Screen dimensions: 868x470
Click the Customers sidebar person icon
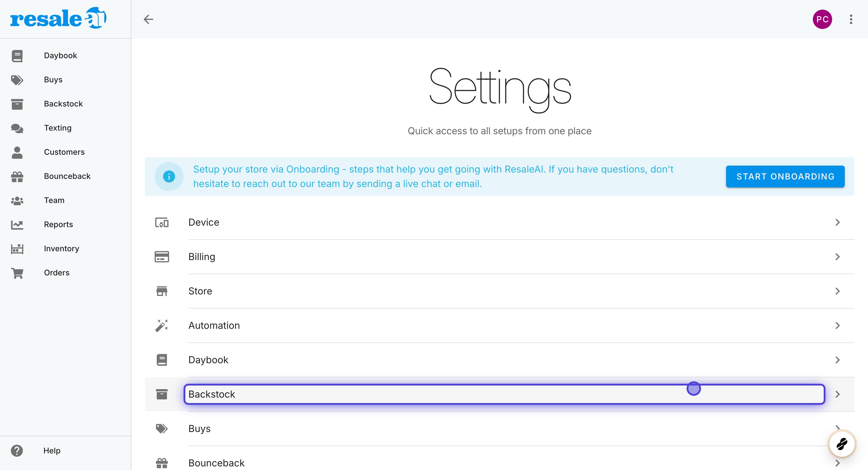pos(17,152)
